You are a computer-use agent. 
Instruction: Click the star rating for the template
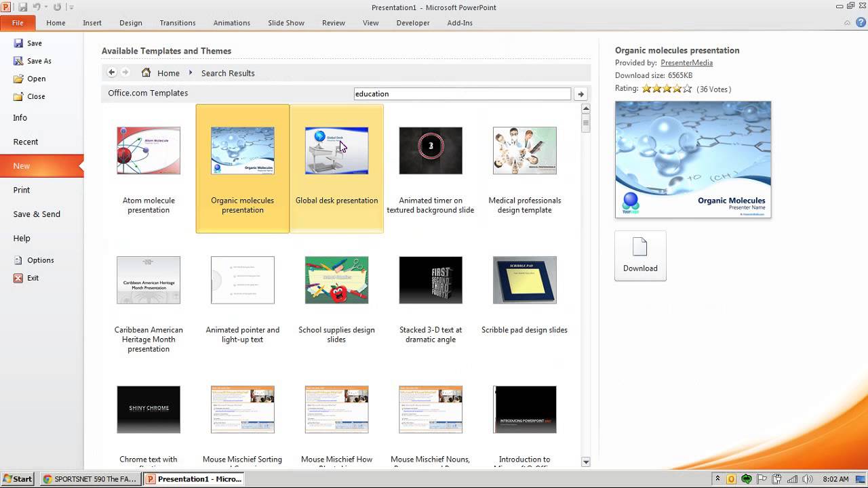667,89
